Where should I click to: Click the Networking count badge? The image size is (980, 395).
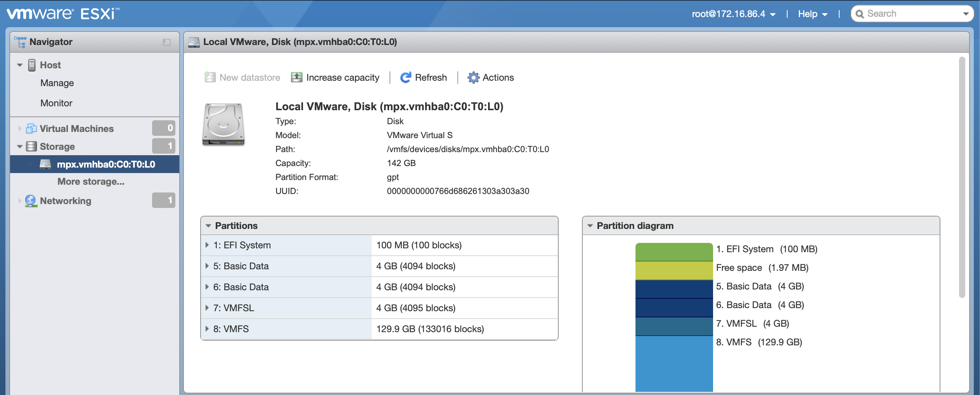(164, 200)
